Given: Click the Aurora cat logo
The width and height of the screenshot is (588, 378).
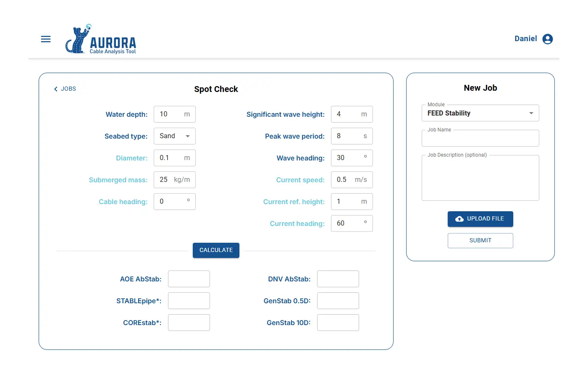Looking at the screenshot, I should pyautogui.click(x=78, y=39).
